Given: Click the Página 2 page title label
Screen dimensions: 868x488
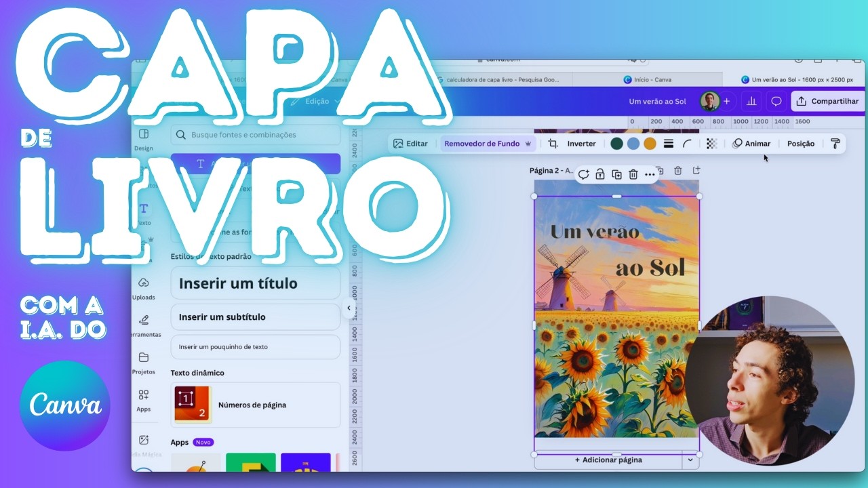Looking at the screenshot, I should tap(552, 171).
